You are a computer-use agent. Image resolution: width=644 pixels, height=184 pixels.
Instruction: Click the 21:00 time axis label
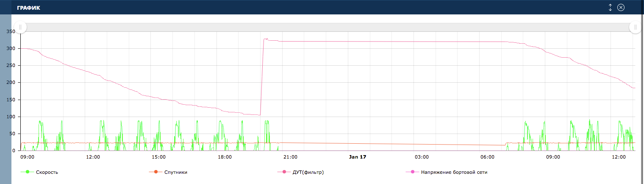pos(290,157)
